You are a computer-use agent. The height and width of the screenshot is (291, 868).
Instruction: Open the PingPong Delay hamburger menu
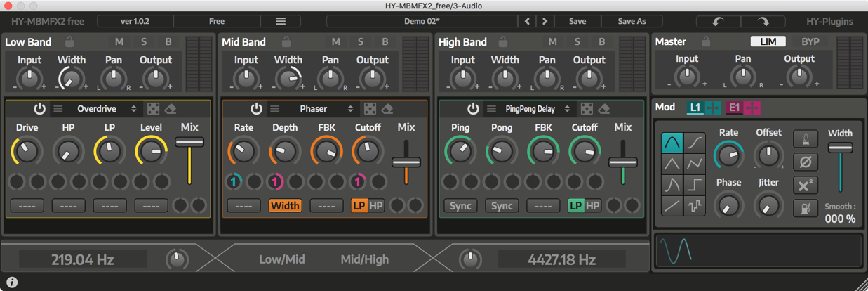(492, 109)
